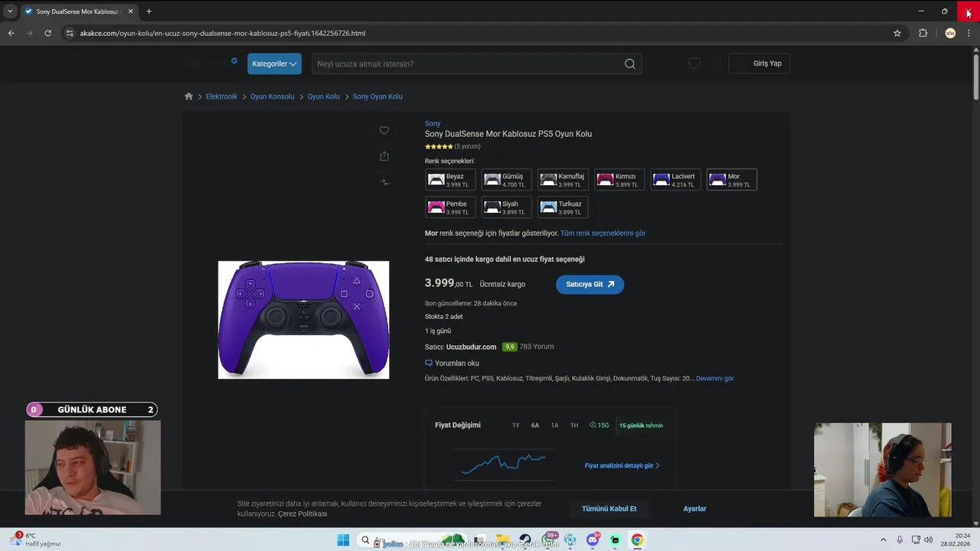980x551 pixels.
Task: Open the browser extensions menu
Action: pyautogui.click(x=923, y=33)
